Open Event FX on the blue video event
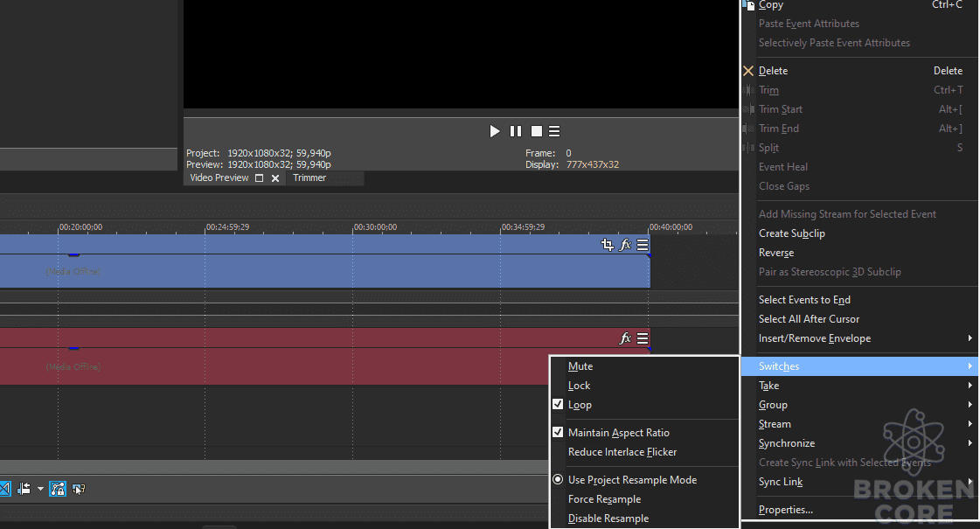Image resolution: width=980 pixels, height=529 pixels. 625,245
